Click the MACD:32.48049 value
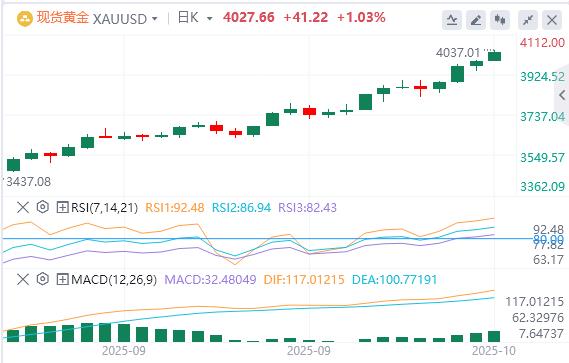569x363 pixels. tap(210, 280)
